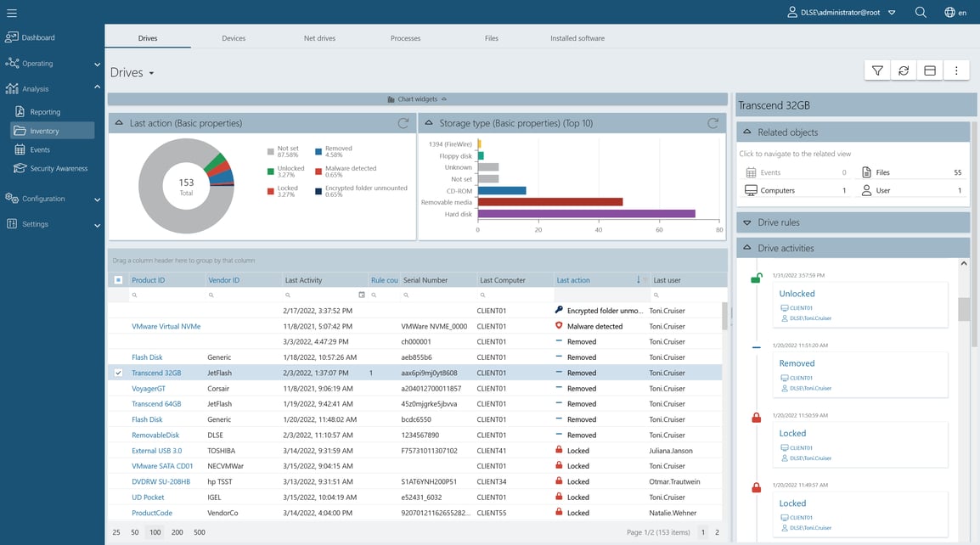Open the three-dot options menu icon

pyautogui.click(x=956, y=70)
